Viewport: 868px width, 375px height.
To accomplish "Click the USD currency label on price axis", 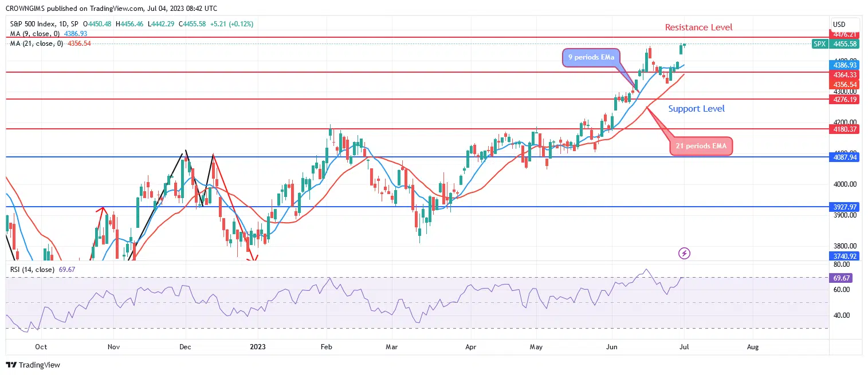I will [839, 24].
